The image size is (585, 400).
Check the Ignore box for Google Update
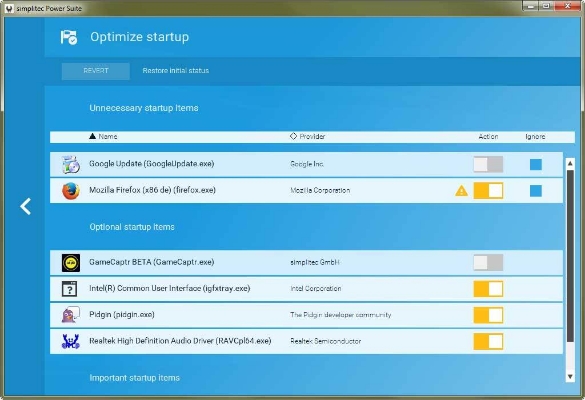click(536, 165)
